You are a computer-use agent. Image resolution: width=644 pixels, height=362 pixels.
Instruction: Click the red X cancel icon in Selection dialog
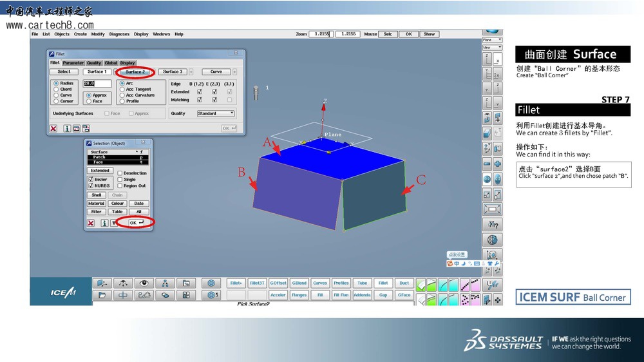pos(91,223)
